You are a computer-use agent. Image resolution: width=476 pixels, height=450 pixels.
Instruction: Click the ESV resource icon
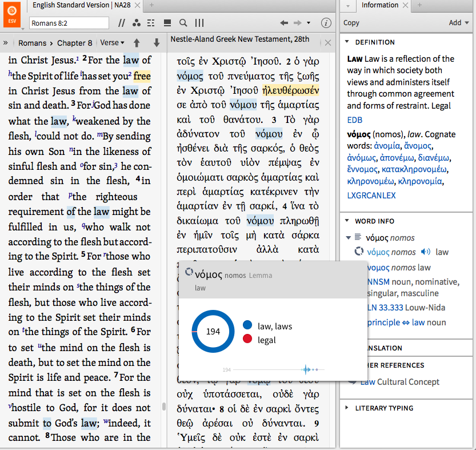click(12, 14)
